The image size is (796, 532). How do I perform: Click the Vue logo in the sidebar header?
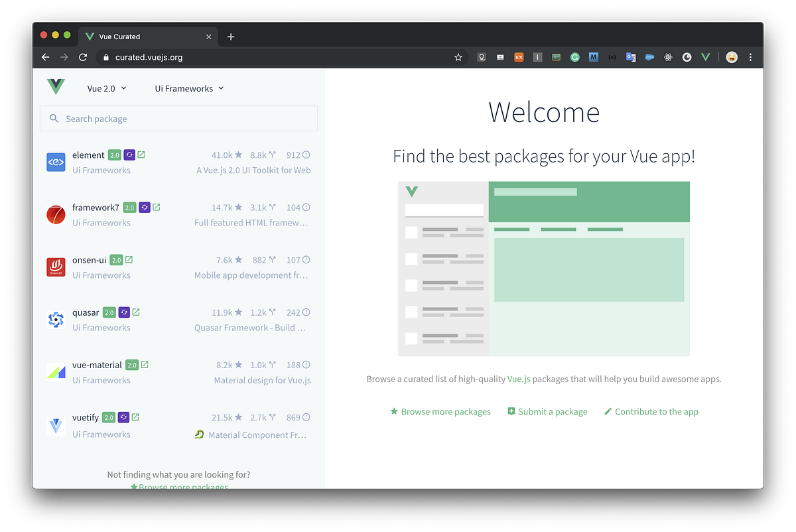click(x=56, y=86)
